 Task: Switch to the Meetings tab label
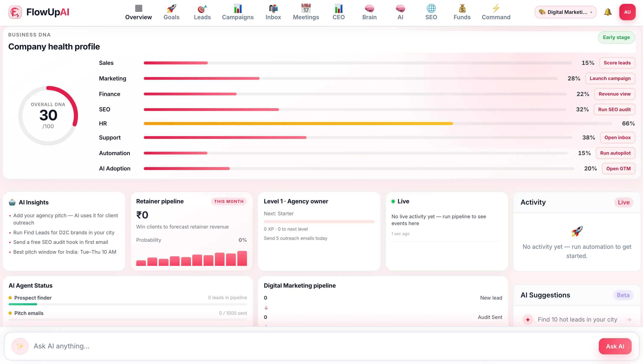(306, 17)
